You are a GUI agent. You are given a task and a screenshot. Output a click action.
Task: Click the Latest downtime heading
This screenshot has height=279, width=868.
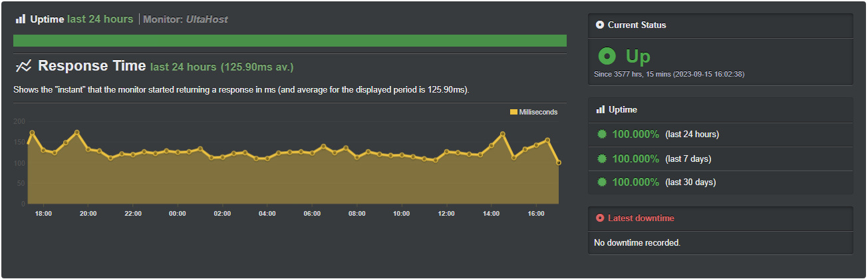click(641, 218)
